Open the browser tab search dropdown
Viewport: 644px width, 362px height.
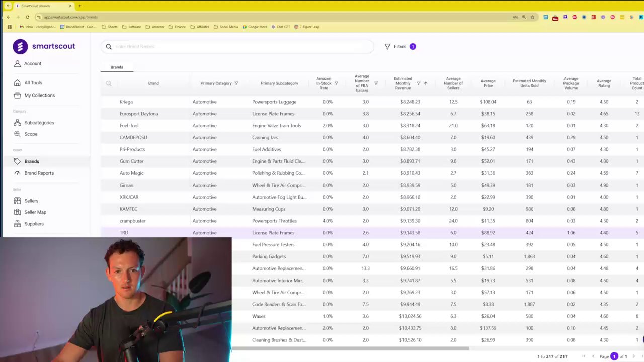(x=8, y=6)
